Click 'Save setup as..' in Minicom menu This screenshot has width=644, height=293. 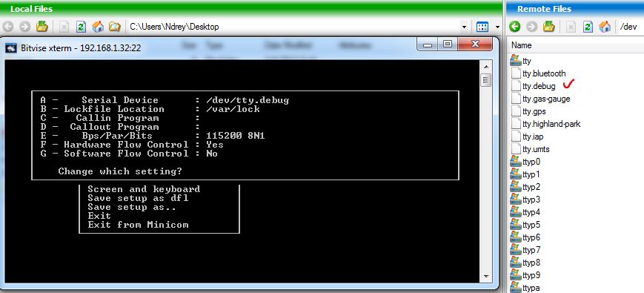[x=132, y=207]
